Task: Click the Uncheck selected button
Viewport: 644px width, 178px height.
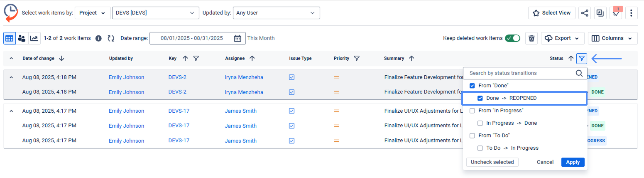Action: coord(492,162)
